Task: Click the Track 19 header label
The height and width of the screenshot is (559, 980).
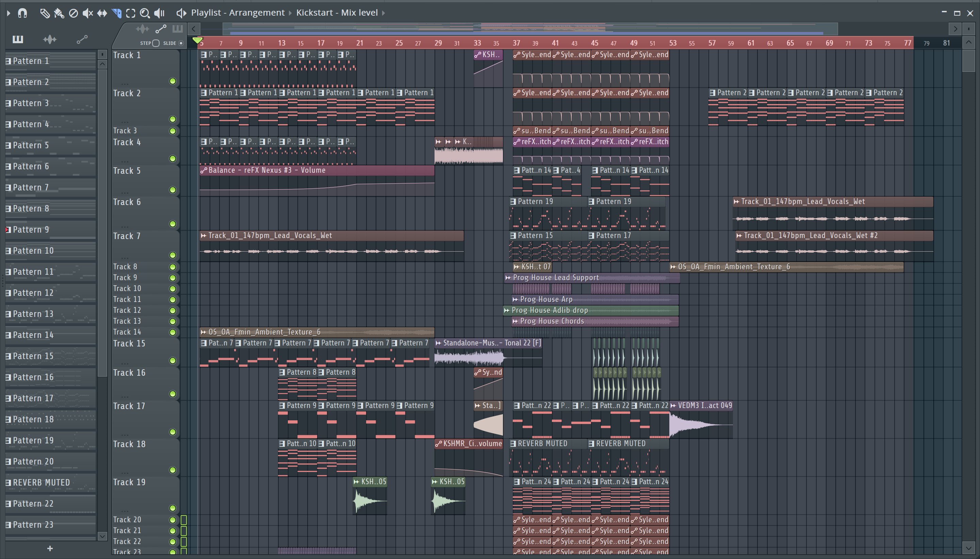Action: pyautogui.click(x=129, y=482)
